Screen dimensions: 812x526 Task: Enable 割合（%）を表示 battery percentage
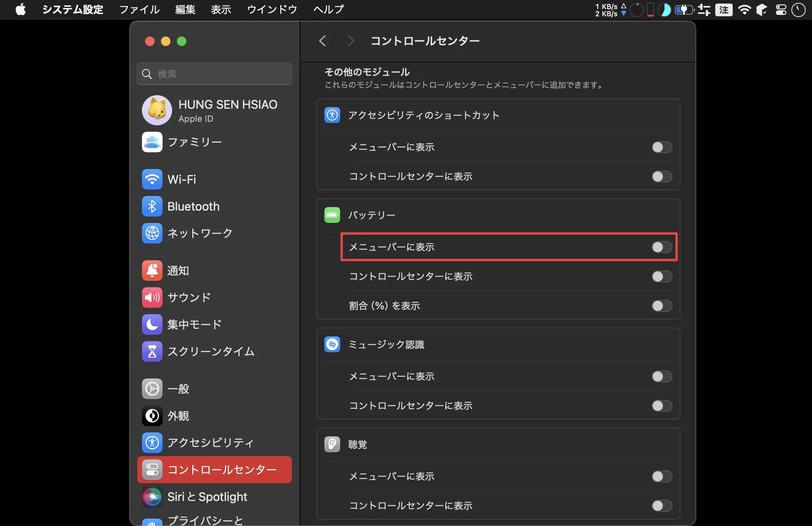pyautogui.click(x=661, y=305)
